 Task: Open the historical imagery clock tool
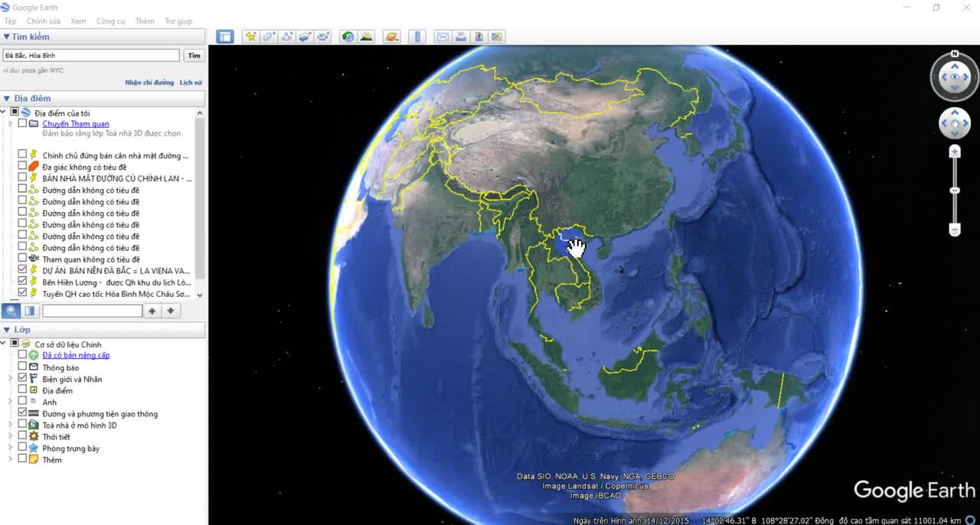pos(348,37)
